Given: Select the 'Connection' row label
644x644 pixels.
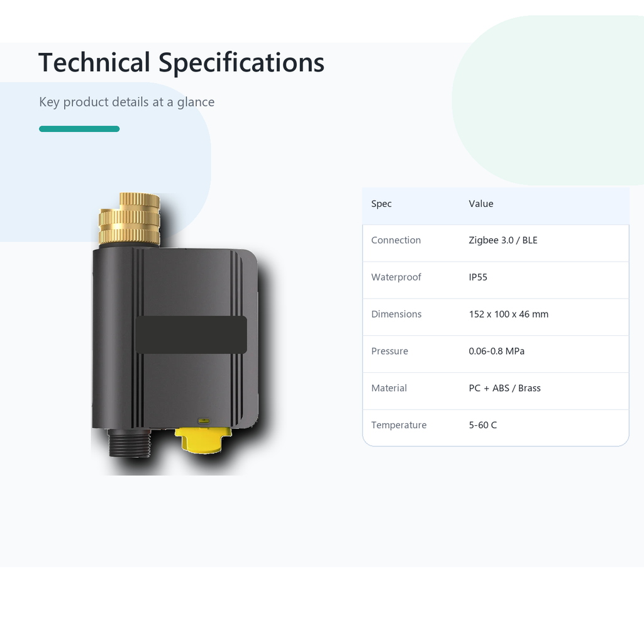Looking at the screenshot, I should [396, 240].
